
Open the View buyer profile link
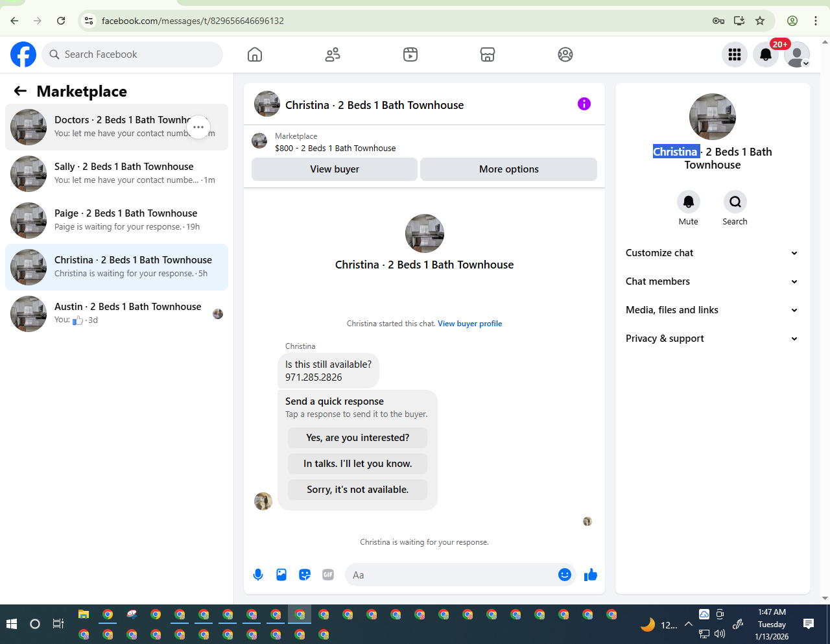(x=469, y=324)
